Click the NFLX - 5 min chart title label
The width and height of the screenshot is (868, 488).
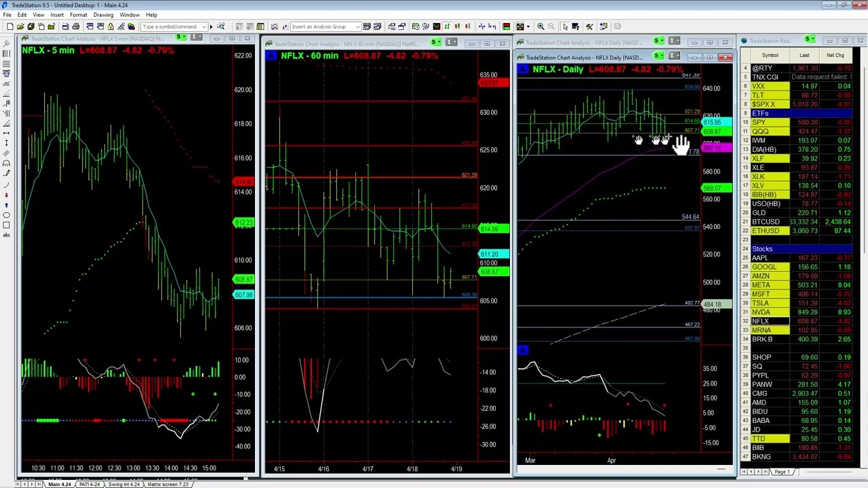(48, 51)
